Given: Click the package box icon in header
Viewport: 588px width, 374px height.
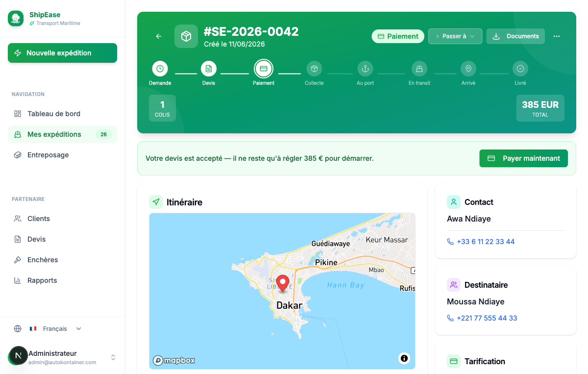Looking at the screenshot, I should tap(186, 36).
